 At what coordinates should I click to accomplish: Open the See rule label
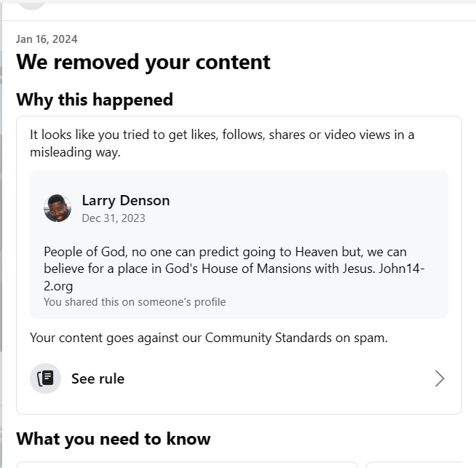pyautogui.click(x=98, y=378)
